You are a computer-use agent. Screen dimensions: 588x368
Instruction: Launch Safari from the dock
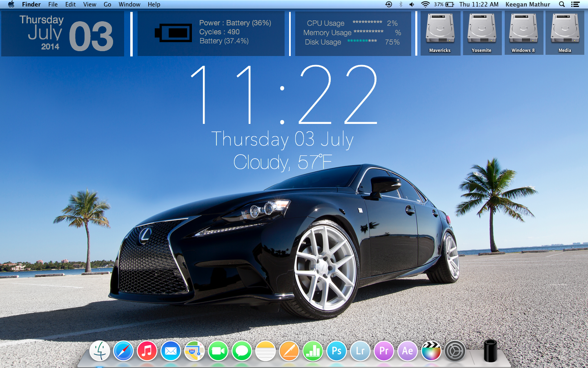[123, 351]
